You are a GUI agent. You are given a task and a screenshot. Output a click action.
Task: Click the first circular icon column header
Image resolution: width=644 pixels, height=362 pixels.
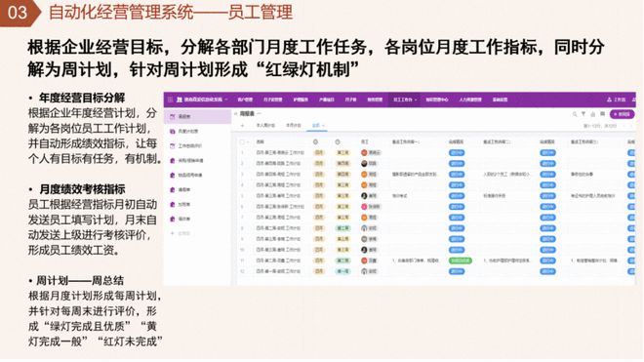click(x=315, y=141)
